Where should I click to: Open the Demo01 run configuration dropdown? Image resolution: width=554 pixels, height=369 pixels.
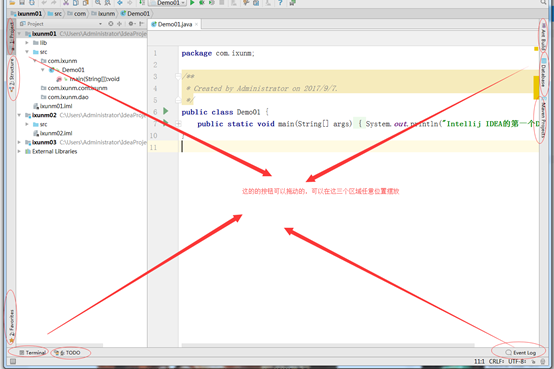[x=168, y=2]
